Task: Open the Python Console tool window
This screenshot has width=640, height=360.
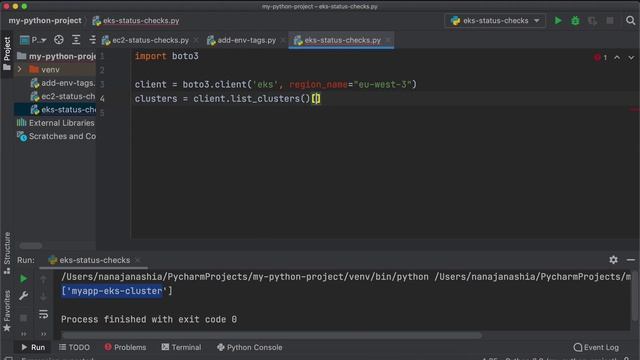Action: 250,347
